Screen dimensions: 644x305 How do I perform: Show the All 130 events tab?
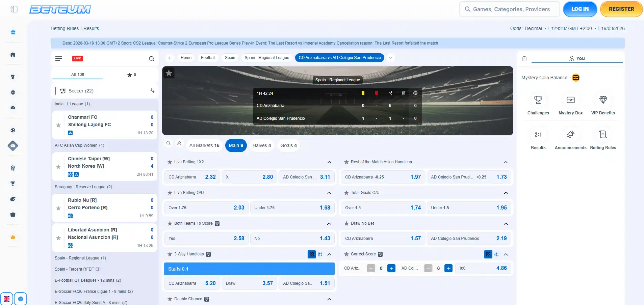tap(78, 75)
